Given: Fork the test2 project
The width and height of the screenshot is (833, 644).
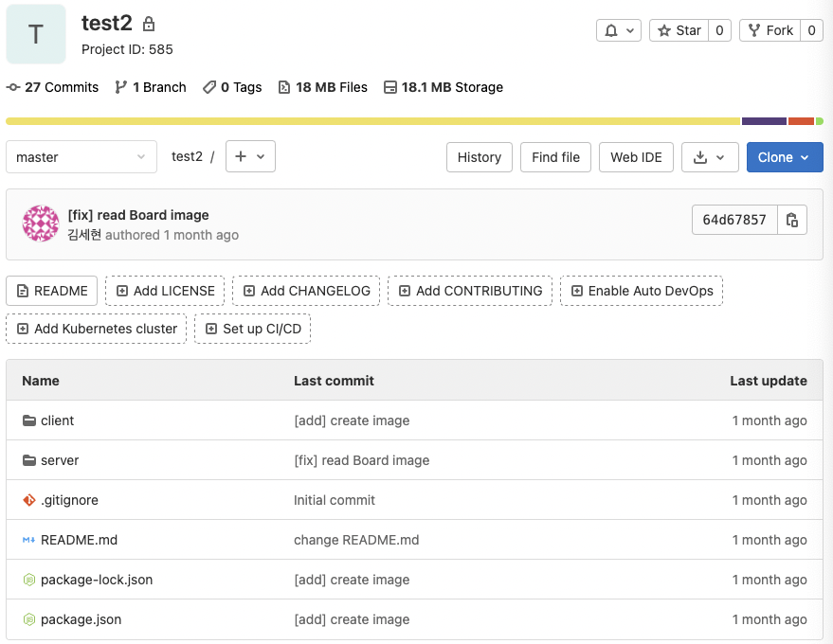Looking at the screenshot, I should click(770, 31).
